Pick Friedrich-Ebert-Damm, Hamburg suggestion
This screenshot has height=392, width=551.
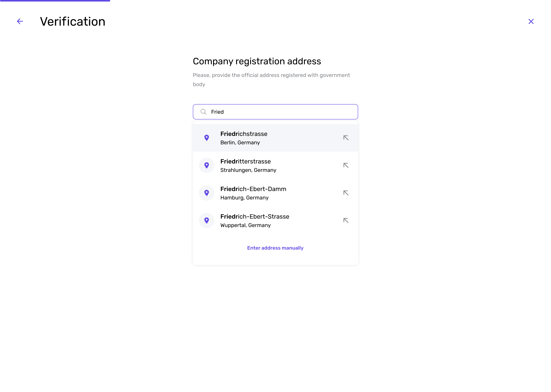click(x=275, y=193)
